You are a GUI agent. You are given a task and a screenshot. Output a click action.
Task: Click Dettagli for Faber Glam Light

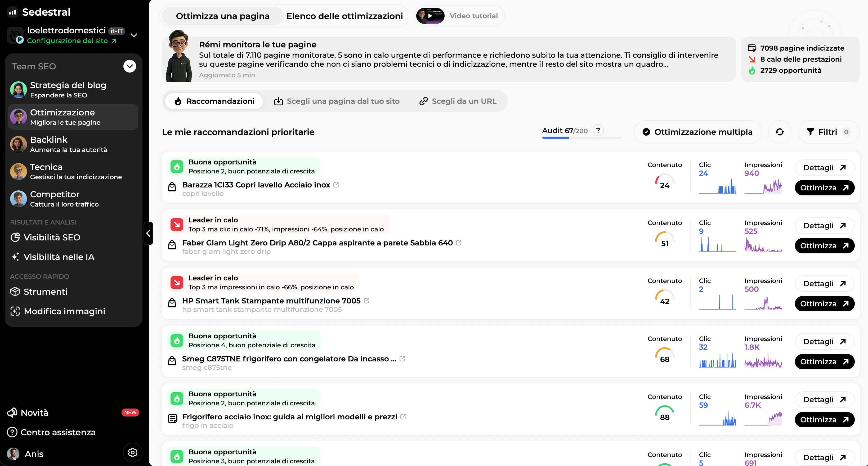[825, 226]
